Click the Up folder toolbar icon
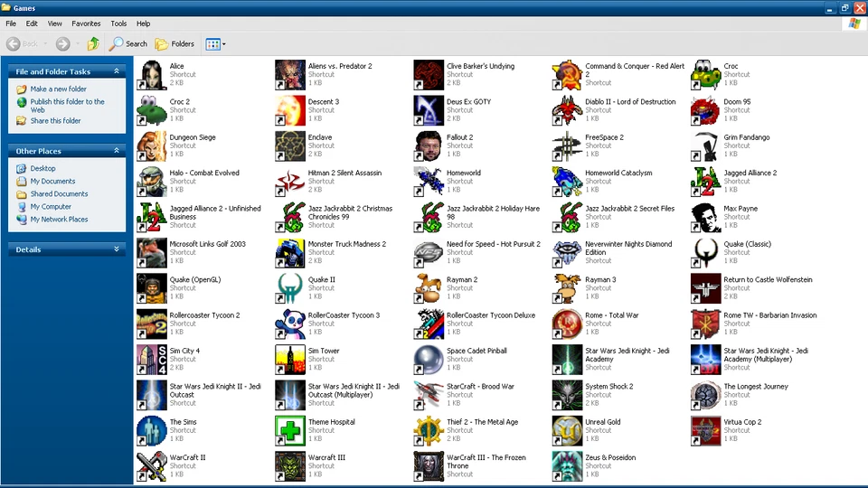Image resolution: width=868 pixels, height=488 pixels. 93,43
